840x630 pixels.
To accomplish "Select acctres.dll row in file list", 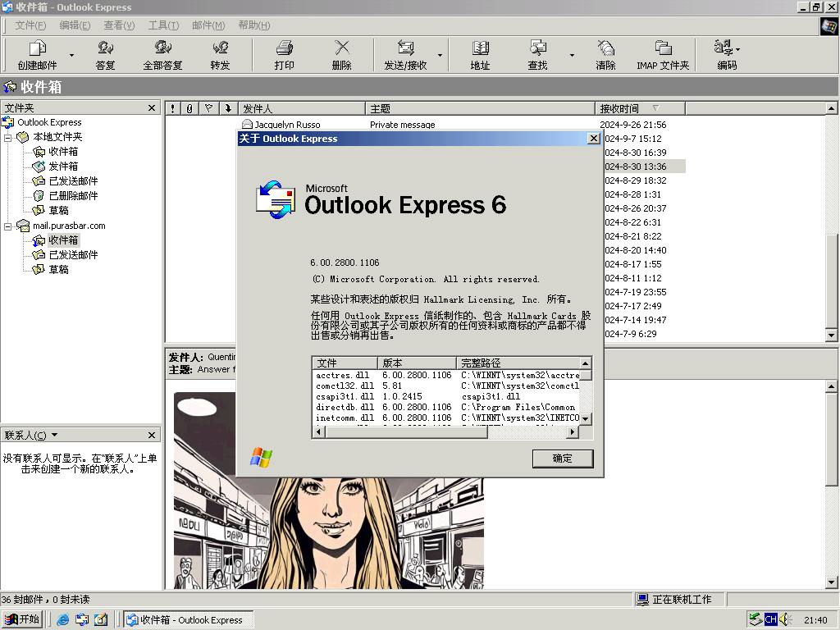I will tap(446, 376).
